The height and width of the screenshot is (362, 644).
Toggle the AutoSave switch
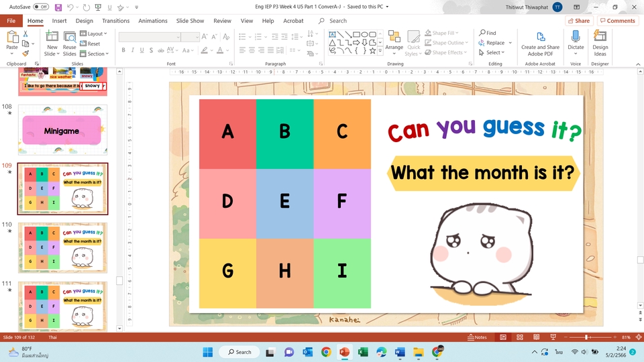click(x=41, y=7)
